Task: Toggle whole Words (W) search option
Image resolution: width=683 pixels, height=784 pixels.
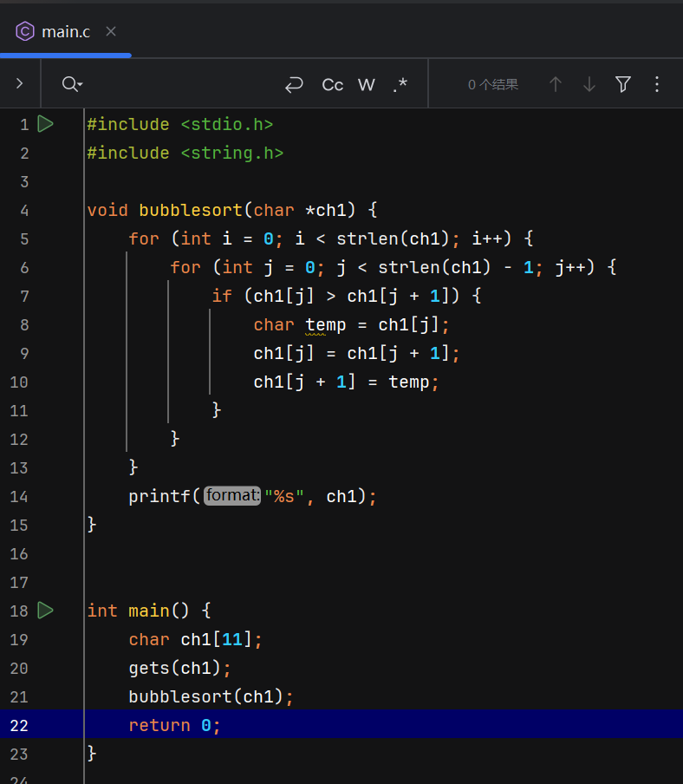Action: click(x=367, y=84)
